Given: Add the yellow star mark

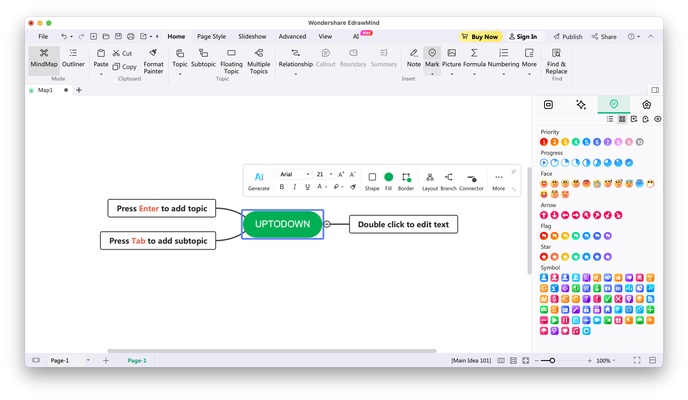Looking at the screenshot, I should [x=565, y=257].
